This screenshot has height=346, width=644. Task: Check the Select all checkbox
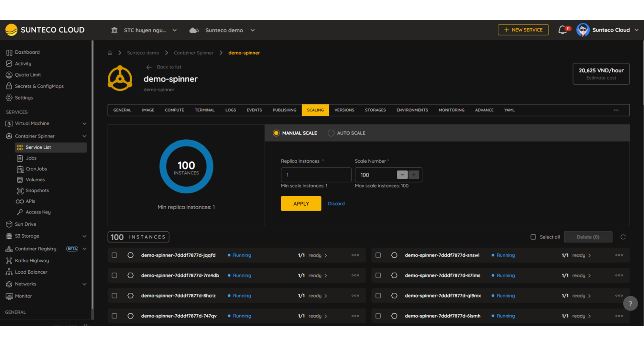coord(533,237)
